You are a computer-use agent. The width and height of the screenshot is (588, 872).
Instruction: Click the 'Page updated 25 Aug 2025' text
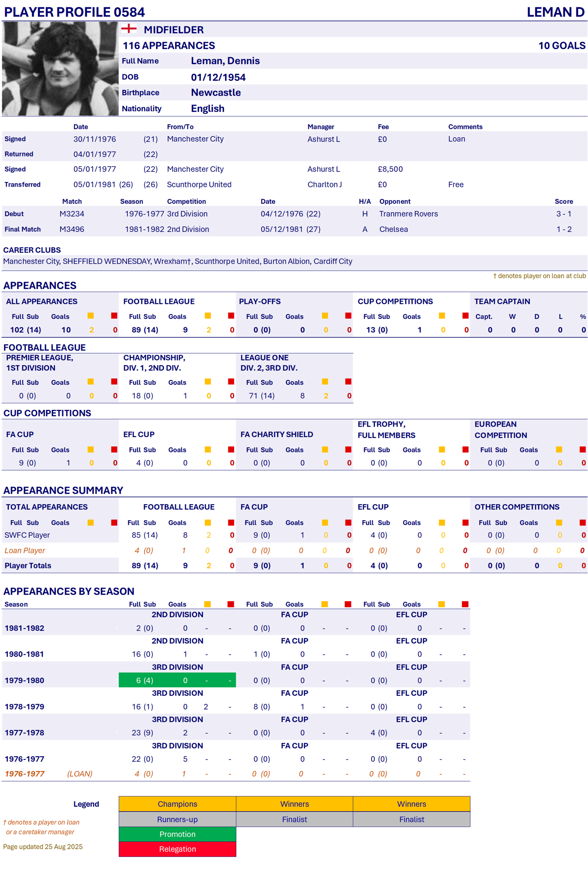[x=43, y=847]
